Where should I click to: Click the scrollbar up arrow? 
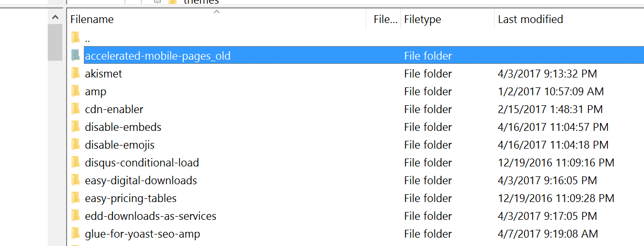coord(56,18)
